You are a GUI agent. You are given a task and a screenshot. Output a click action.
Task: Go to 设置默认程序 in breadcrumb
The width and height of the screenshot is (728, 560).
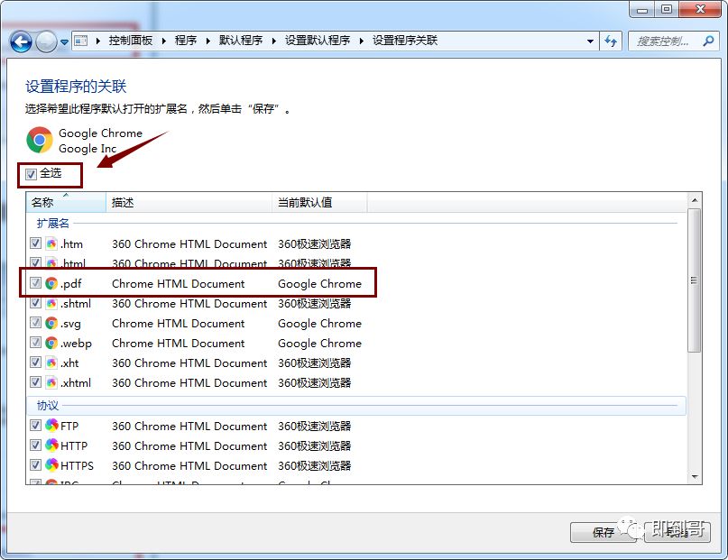pyautogui.click(x=318, y=41)
